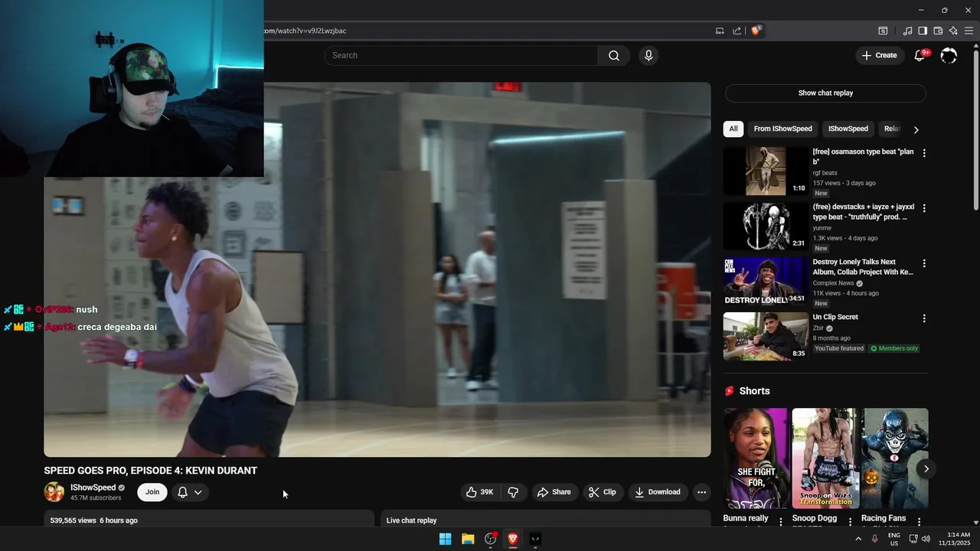Click the Create button
The width and height of the screenshot is (980, 551).
tap(880, 55)
